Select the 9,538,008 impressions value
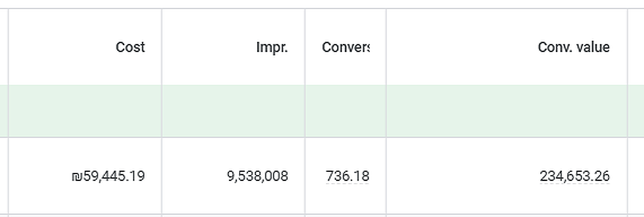Image resolution: width=644 pixels, height=217 pixels. click(x=258, y=176)
